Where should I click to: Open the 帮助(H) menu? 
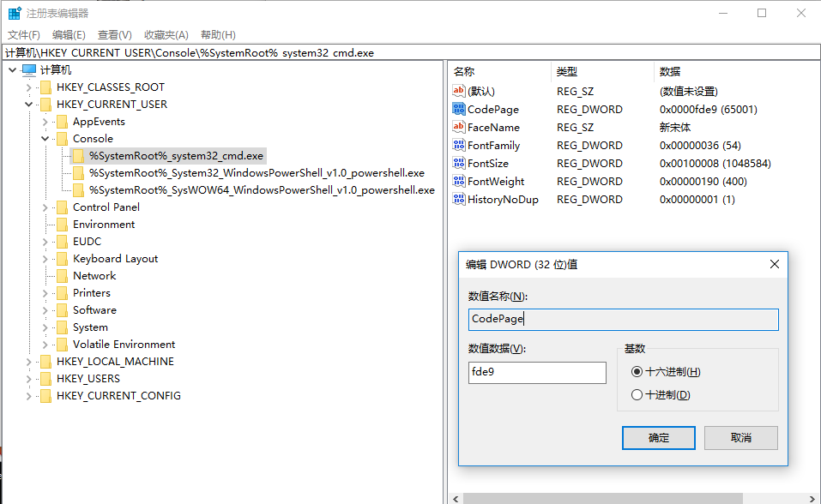click(218, 35)
